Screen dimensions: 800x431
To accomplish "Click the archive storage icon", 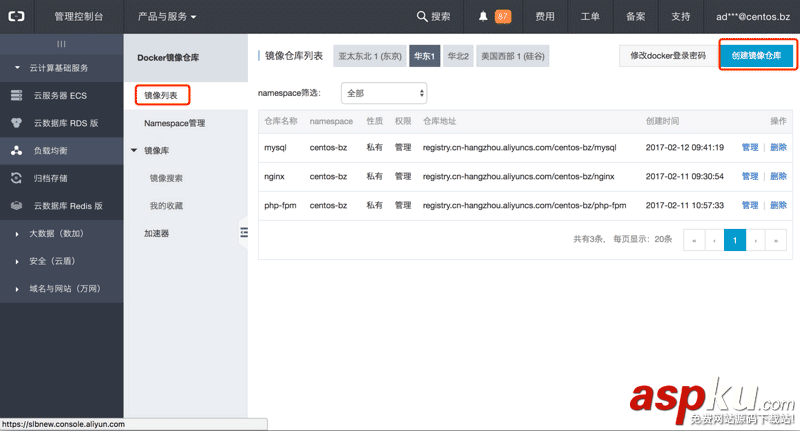I will click(x=16, y=178).
